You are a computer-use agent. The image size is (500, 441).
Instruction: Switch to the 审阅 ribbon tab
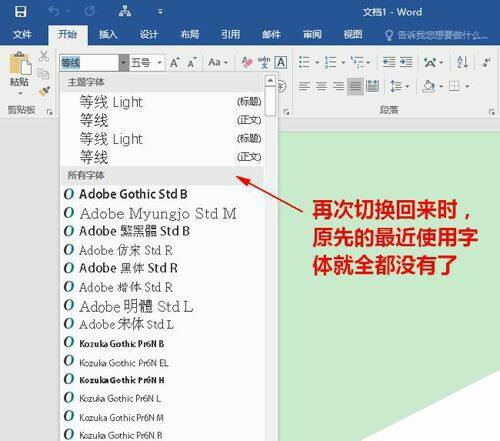[312, 34]
